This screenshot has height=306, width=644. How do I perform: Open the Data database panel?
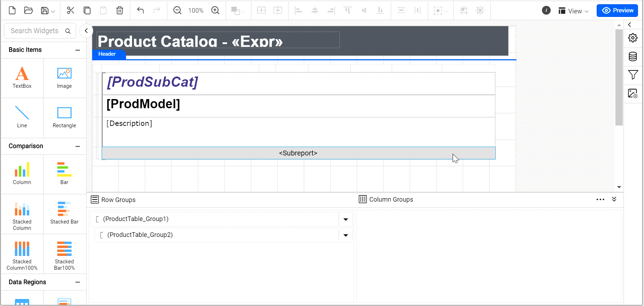633,56
